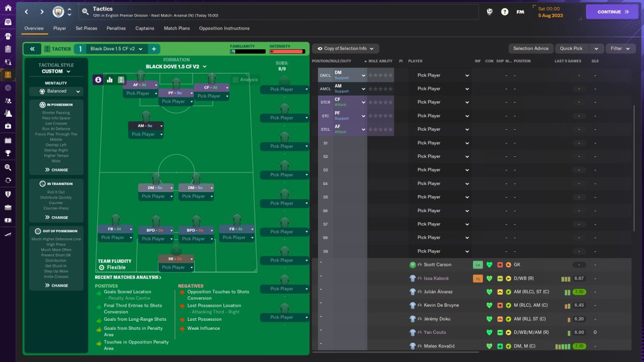
Task: Open the Club Info shield icon in the sidebar
Action: coord(8,194)
